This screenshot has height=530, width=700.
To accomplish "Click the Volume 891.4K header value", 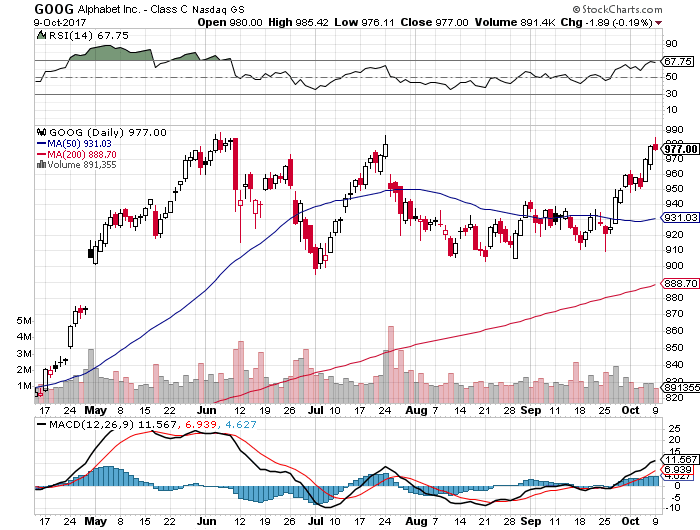I will pyautogui.click(x=515, y=22).
